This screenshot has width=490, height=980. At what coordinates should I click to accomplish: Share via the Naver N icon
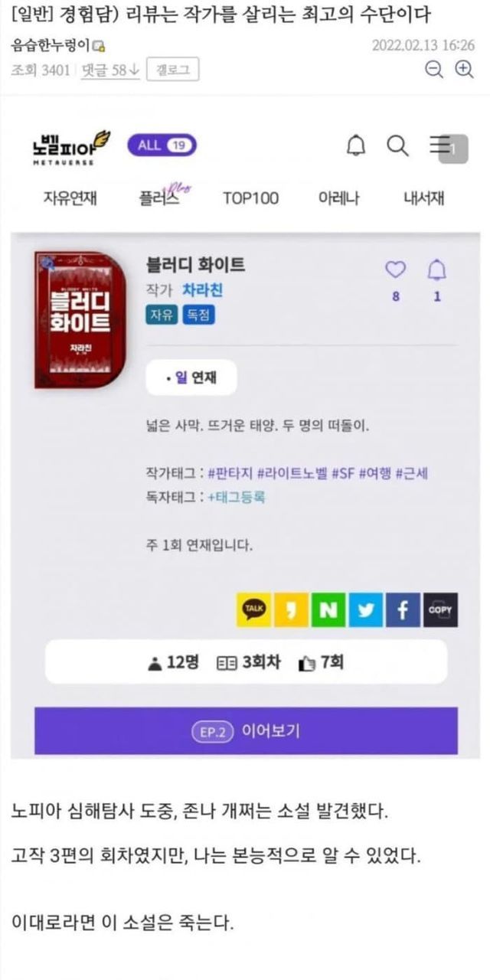(x=328, y=609)
